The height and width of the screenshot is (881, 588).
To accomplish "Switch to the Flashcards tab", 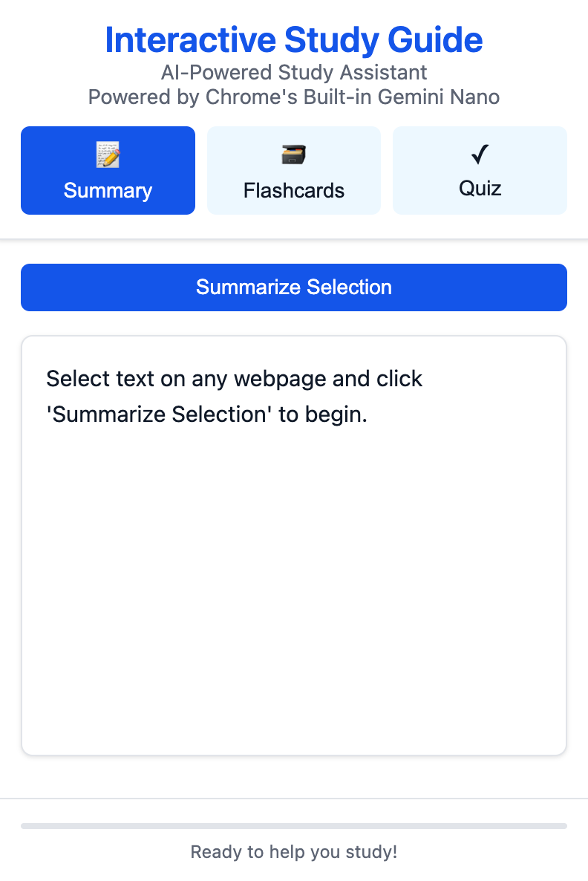I will coord(293,170).
